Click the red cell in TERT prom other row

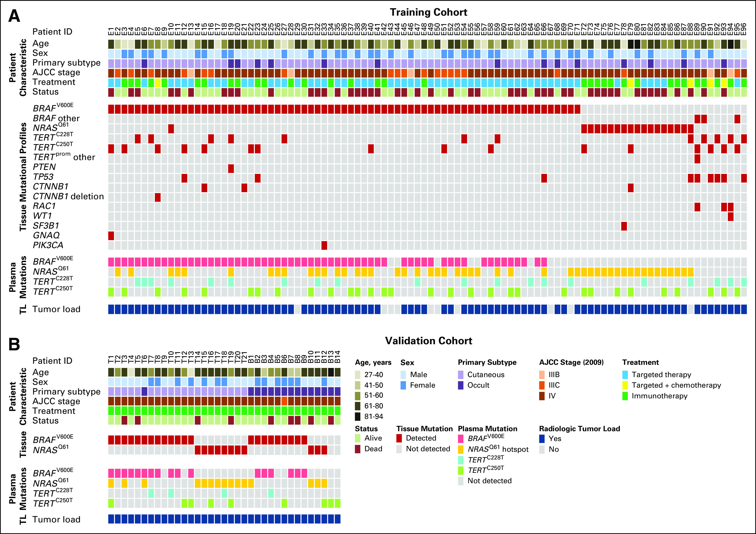point(697,159)
